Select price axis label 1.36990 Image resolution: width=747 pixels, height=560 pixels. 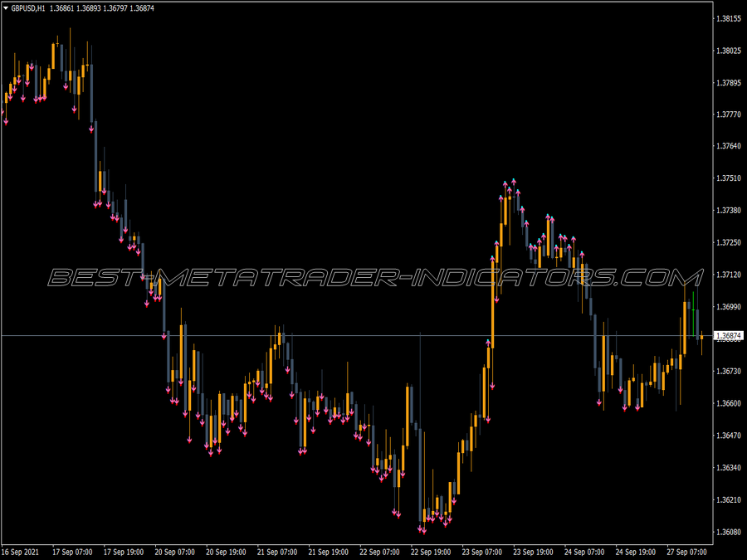tap(729, 307)
